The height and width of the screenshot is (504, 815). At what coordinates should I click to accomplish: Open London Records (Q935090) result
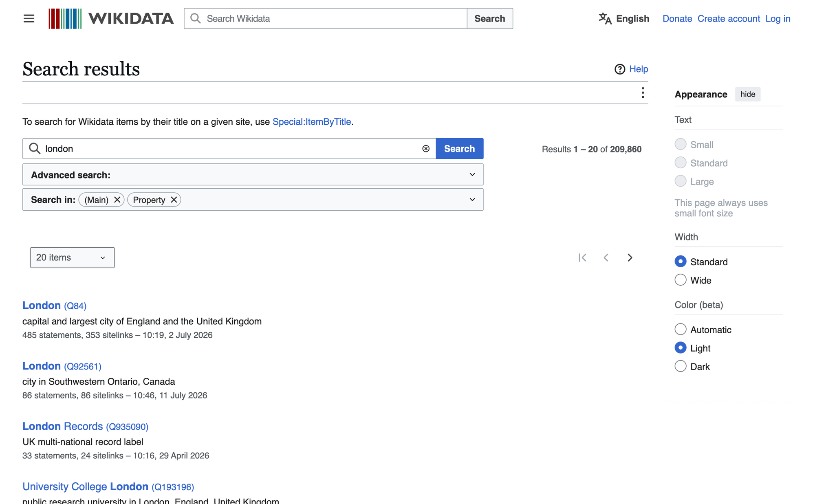click(85, 426)
